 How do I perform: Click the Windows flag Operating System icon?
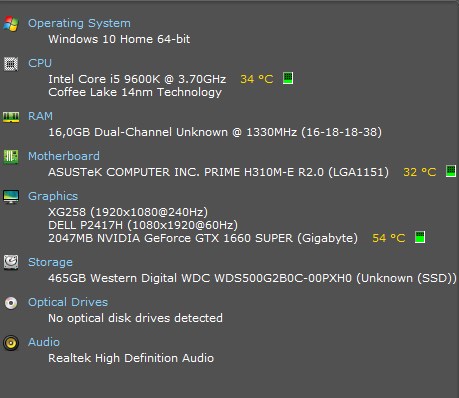[x=11, y=24]
